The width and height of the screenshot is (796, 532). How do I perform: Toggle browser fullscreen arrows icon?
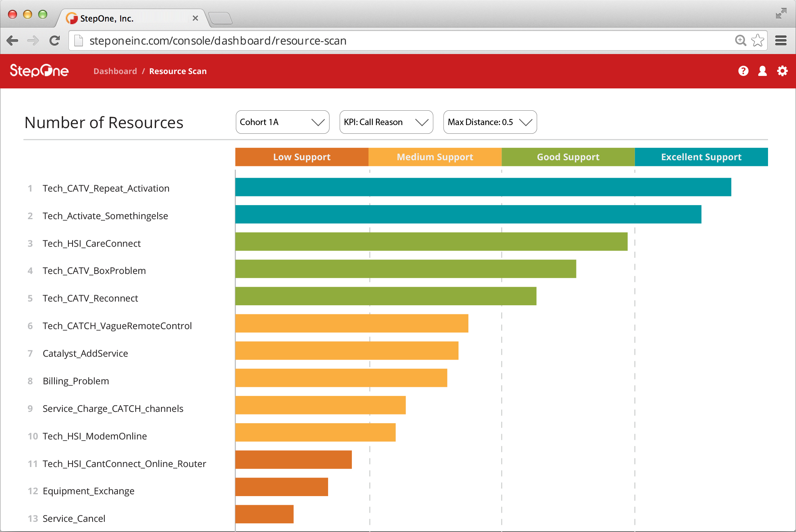point(781,14)
